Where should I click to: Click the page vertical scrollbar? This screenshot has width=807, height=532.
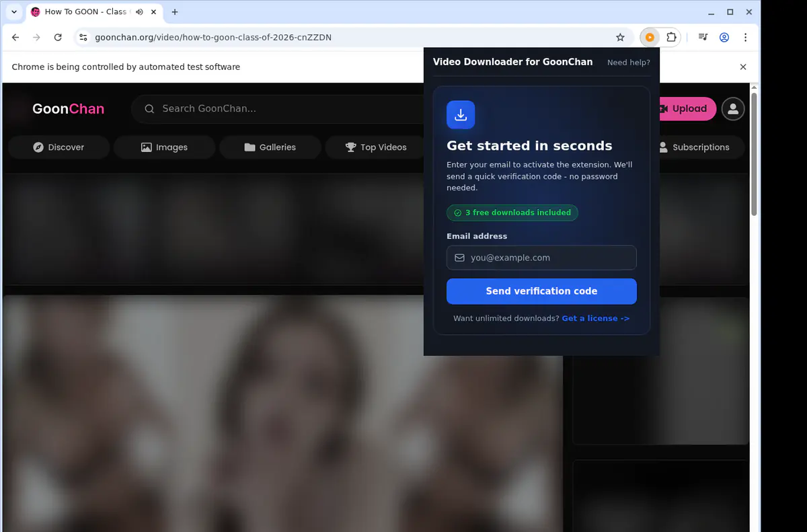tap(754, 154)
